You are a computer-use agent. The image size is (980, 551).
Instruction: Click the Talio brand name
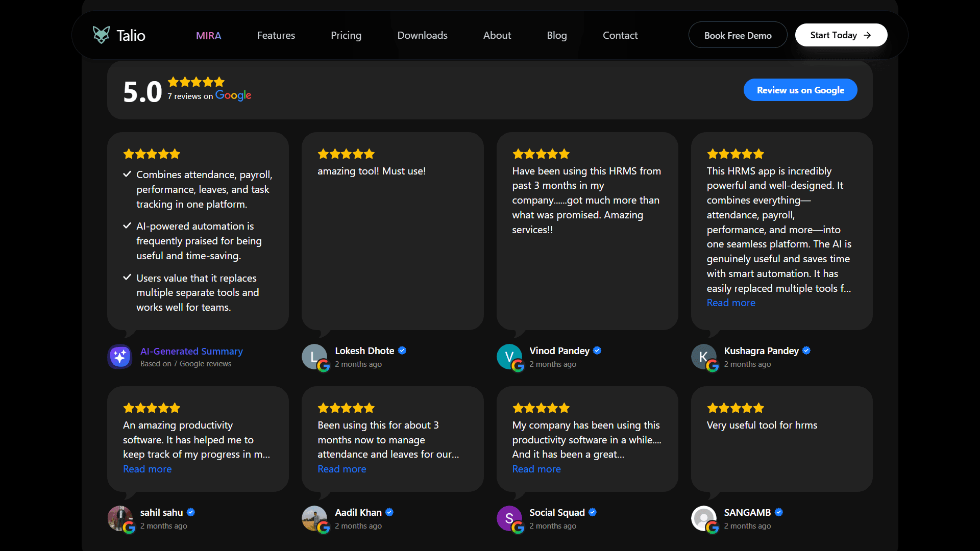[x=131, y=35]
